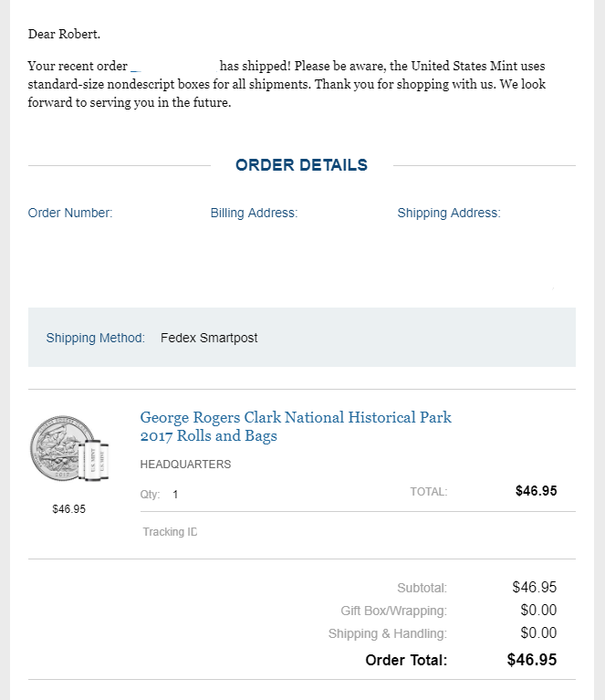The image size is (605, 700).
Task: Click the Subtotal label
Action: 422,588
